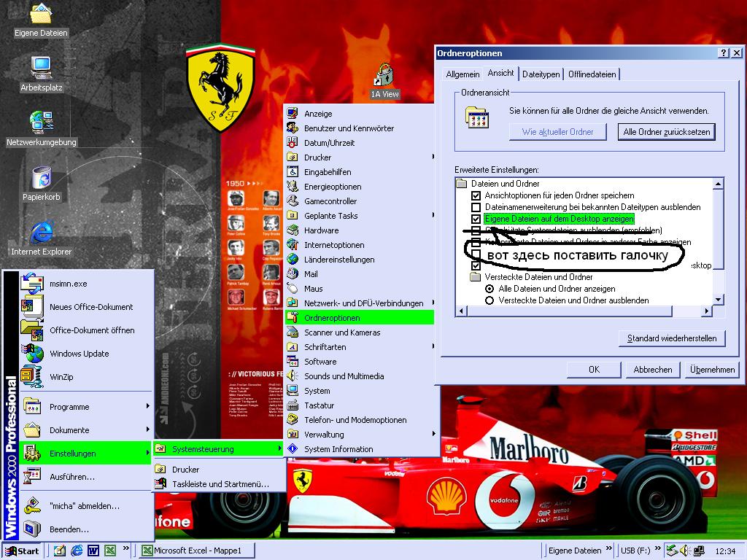Click the Ordneroptionen help question-mark button

724,52
